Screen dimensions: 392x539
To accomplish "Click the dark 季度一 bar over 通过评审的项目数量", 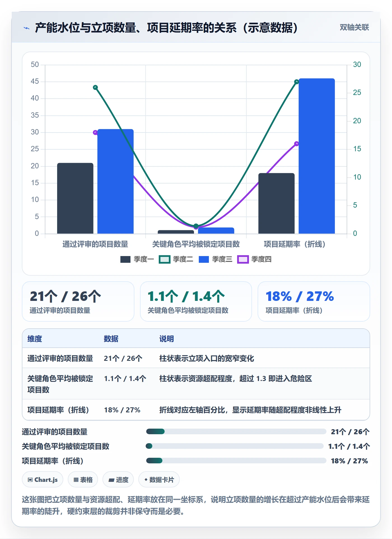I will pos(75,198).
